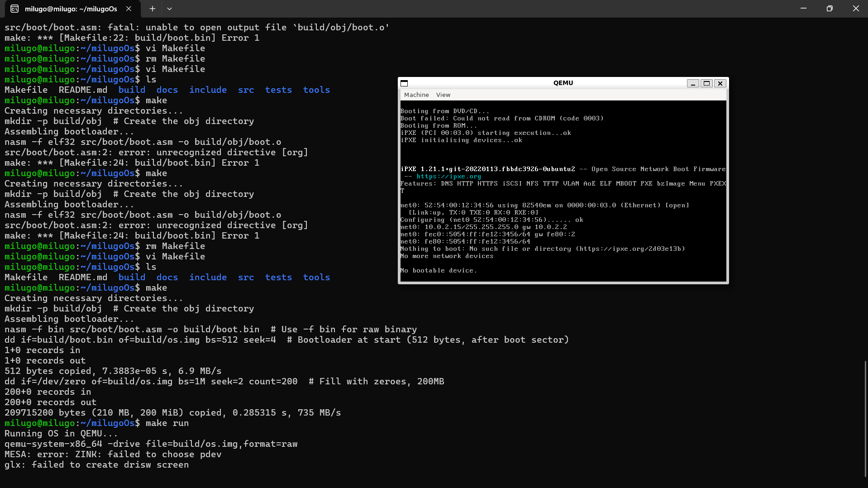The height and width of the screenshot is (488, 868).
Task: Restore down the terminal window
Action: (829, 8)
